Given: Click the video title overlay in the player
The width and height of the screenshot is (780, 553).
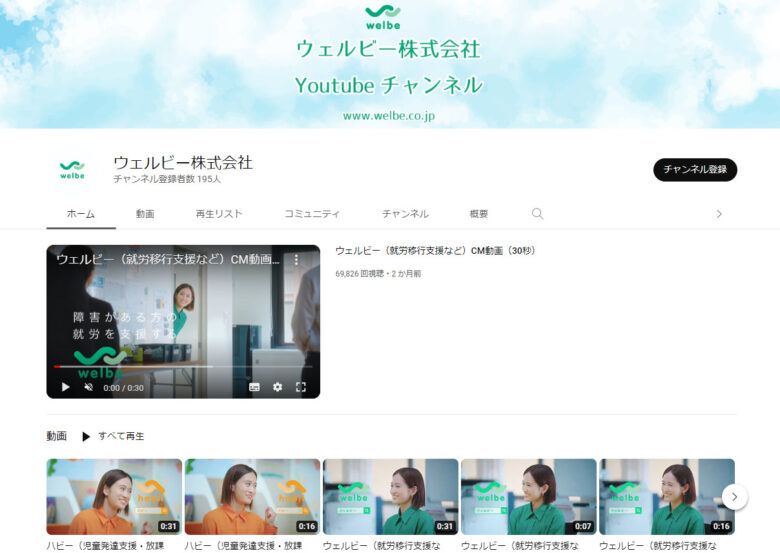Looking at the screenshot, I should click(168, 259).
